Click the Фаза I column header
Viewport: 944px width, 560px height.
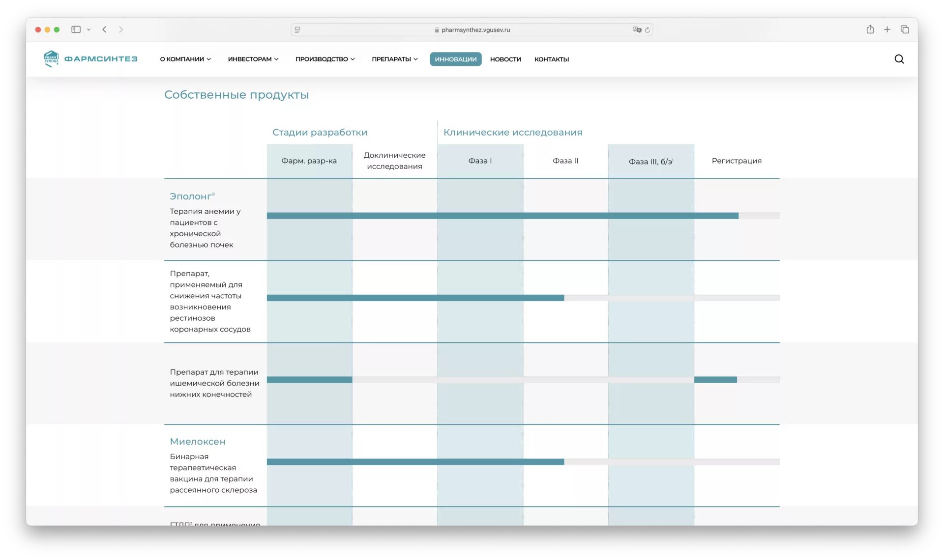[480, 161]
